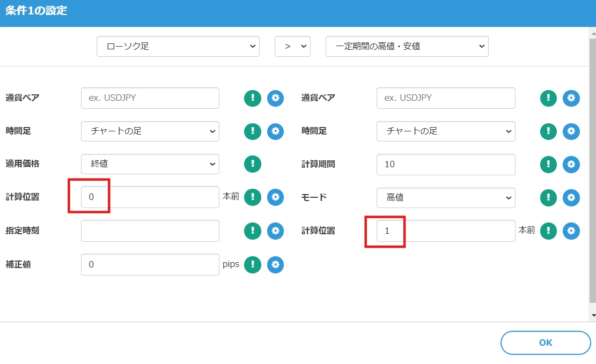Open the gear settings for 補正値
The width and height of the screenshot is (596, 364).
point(275,264)
